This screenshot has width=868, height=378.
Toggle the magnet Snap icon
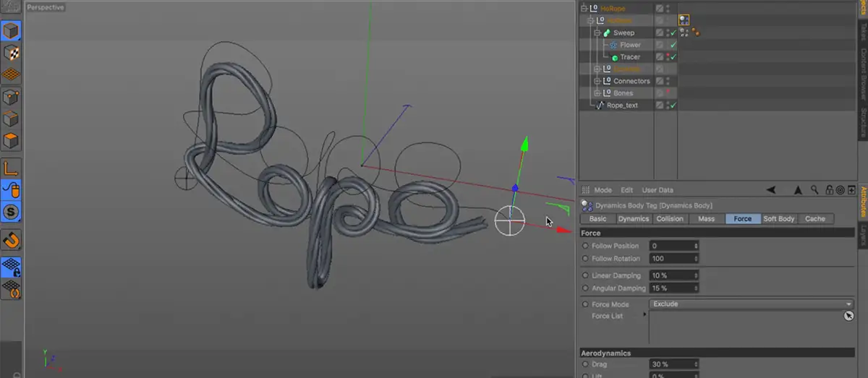coord(12,240)
